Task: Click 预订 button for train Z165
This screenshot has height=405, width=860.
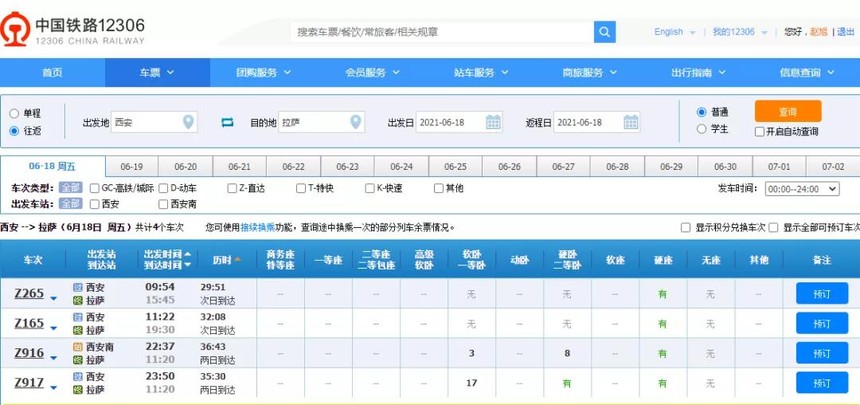Action: [x=822, y=323]
